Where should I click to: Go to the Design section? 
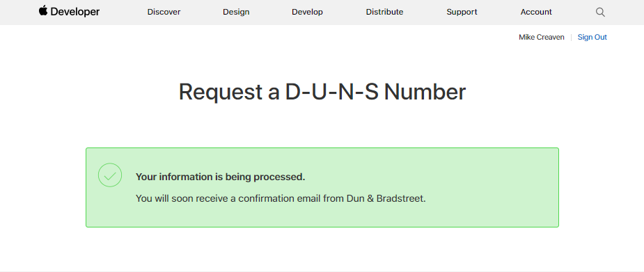[236, 13]
